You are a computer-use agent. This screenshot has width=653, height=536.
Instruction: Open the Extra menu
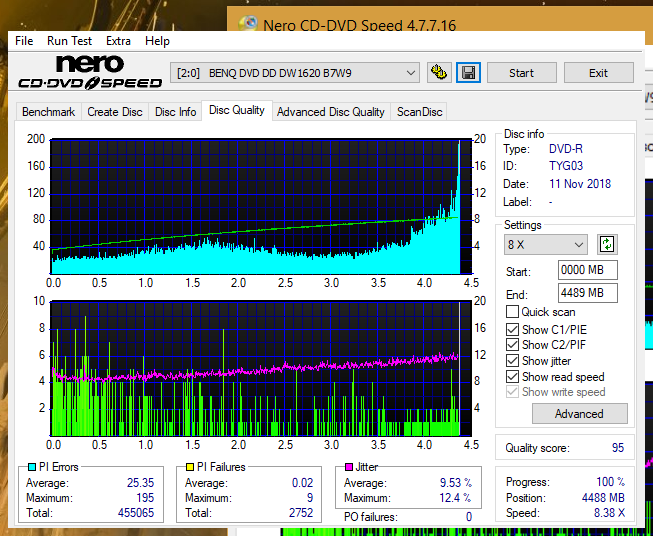(118, 41)
